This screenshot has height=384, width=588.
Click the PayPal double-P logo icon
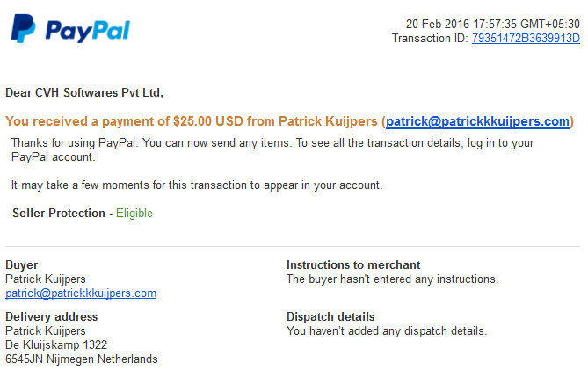pos(23,28)
